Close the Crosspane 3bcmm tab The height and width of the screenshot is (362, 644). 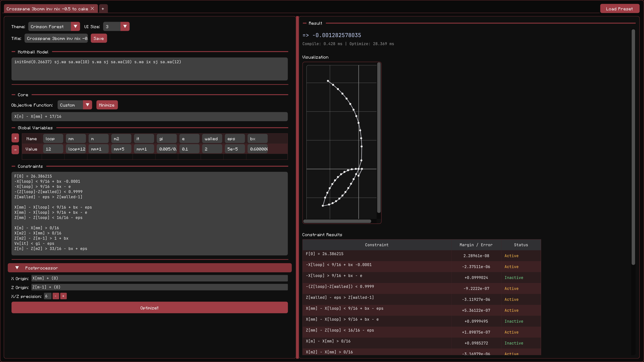(92, 9)
